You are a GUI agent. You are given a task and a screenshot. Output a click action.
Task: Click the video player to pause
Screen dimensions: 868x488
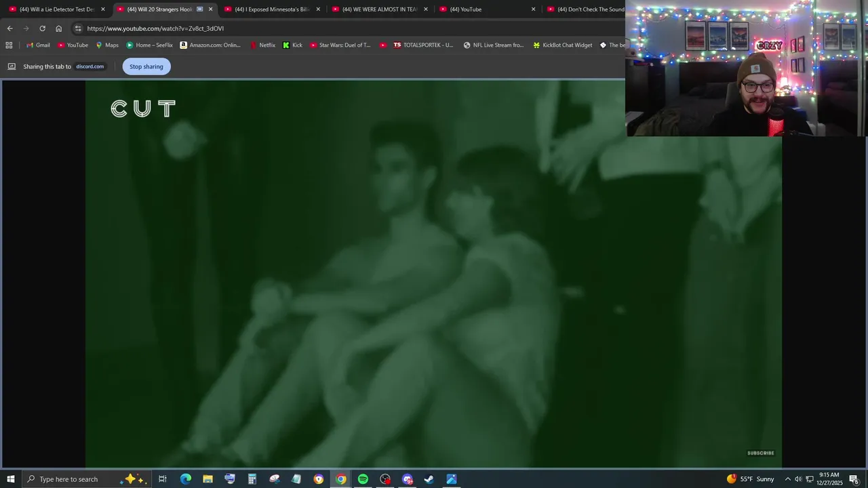[433, 274]
